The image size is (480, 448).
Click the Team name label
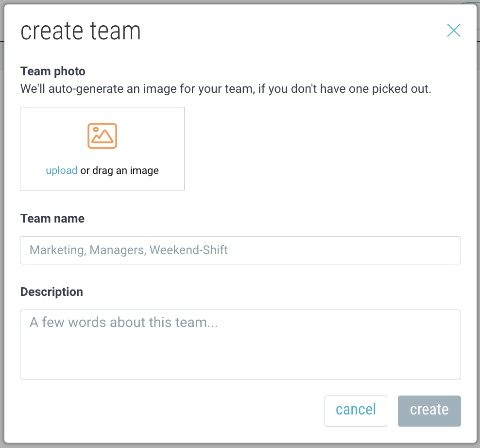52,219
